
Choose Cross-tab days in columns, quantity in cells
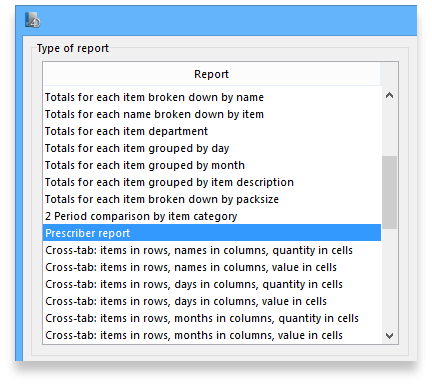[212, 284]
